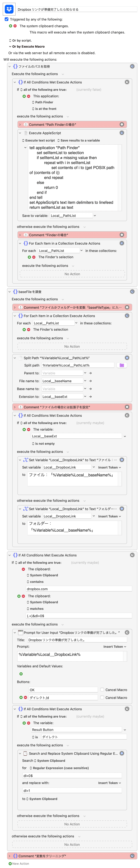Open gear menu for Search and Replace Clipboard

pos(122,753)
